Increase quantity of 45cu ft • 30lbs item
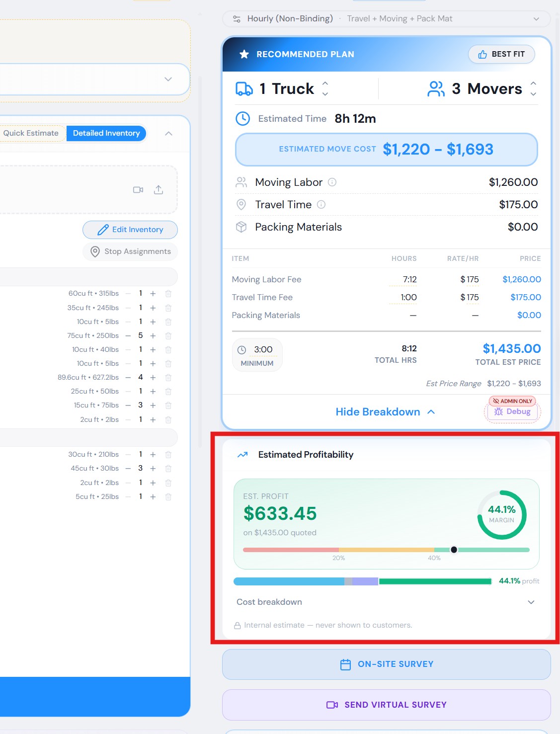Screen dimensions: 560x734 [x=153, y=469]
